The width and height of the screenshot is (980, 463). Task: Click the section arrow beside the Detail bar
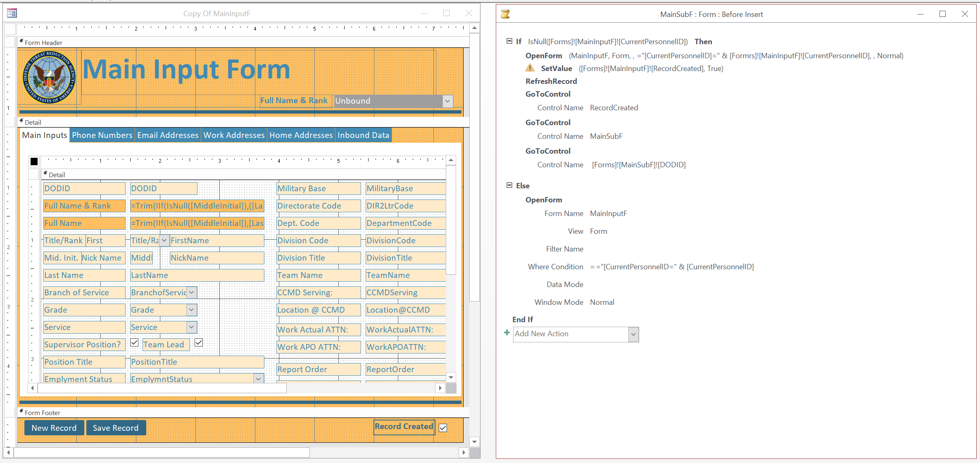21,121
